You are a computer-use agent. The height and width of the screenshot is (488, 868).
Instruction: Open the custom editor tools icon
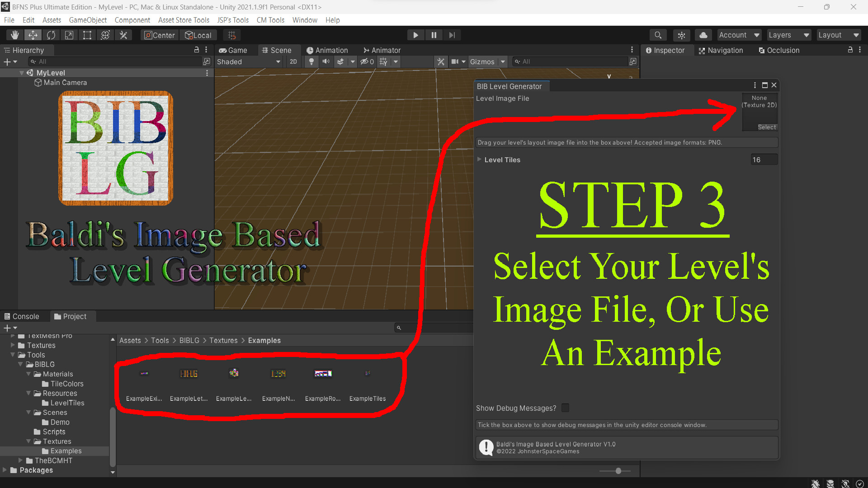pos(123,35)
